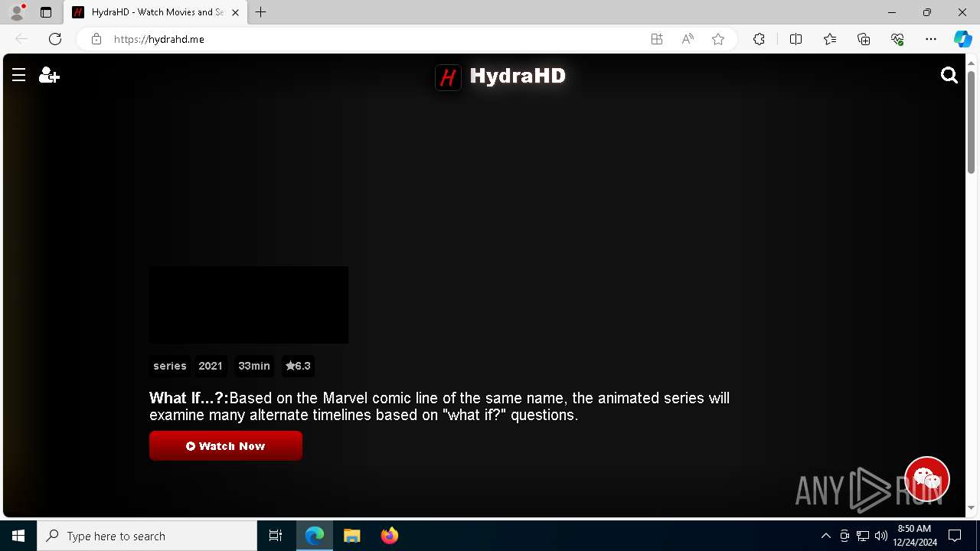Select the 6.3 star rating tag
The image size is (980, 551).
pos(298,366)
